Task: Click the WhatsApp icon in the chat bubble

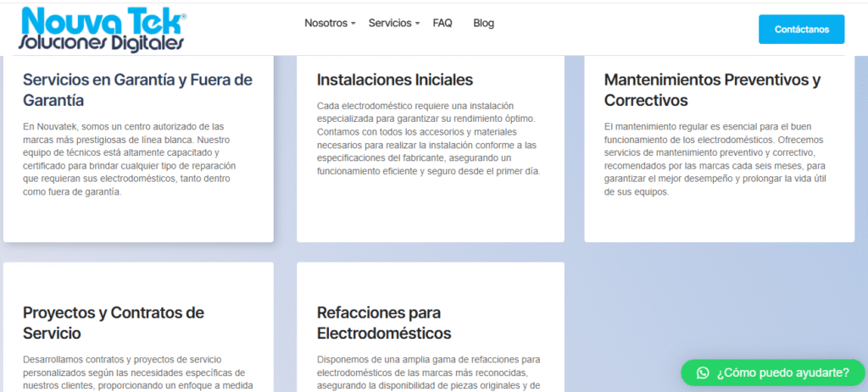Action: click(702, 373)
